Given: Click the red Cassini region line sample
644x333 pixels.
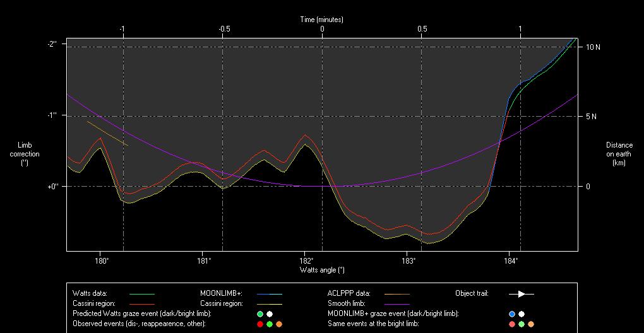Looking at the screenshot, I should click(x=141, y=304).
